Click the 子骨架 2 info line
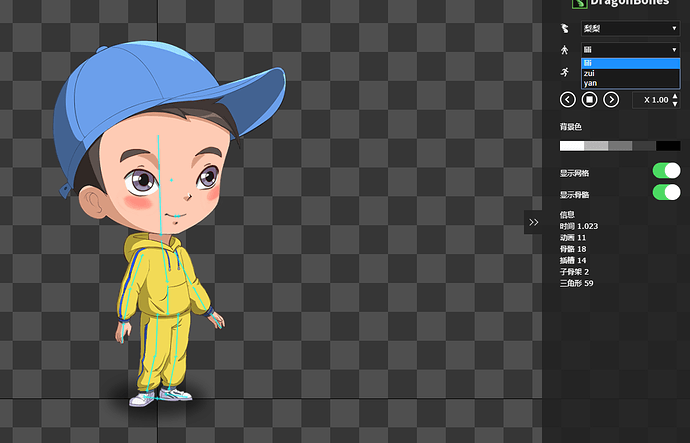The image size is (690, 443). (x=574, y=272)
